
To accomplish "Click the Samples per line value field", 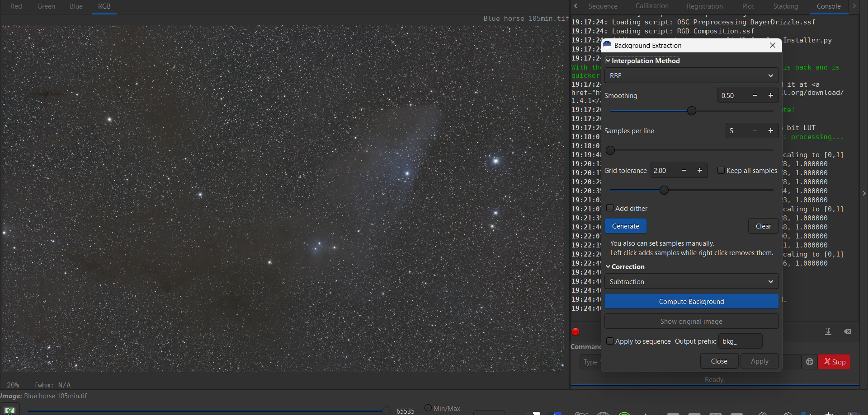I will pos(736,131).
